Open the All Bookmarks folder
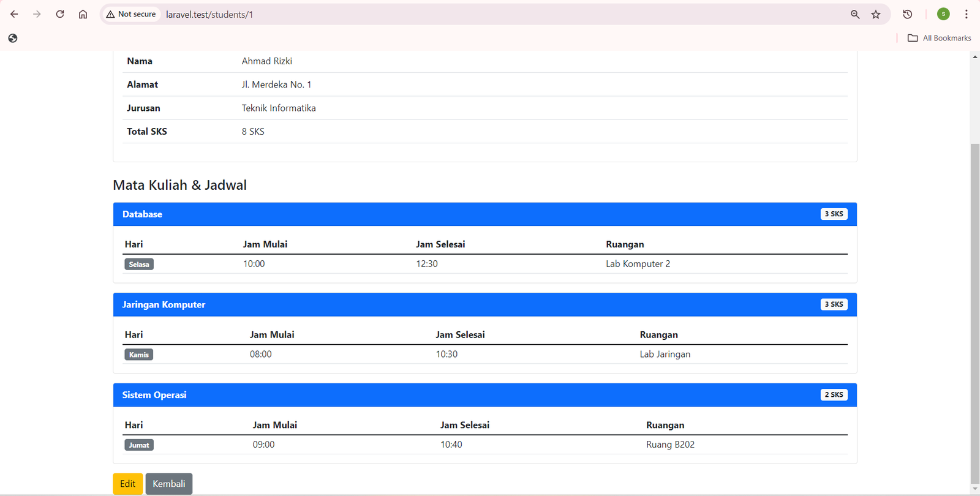The height and width of the screenshot is (496, 980). coord(940,38)
